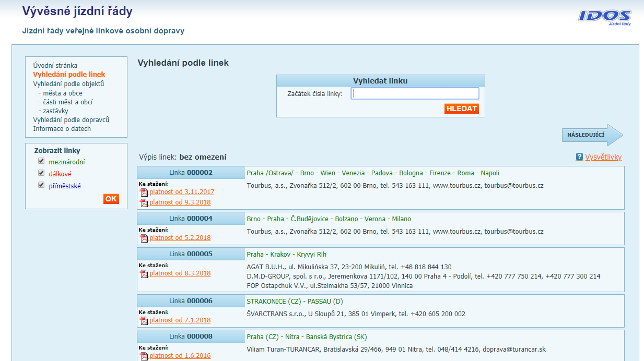
Task: Click the Vysvětlivky help question-mark icon
Action: [x=579, y=157]
